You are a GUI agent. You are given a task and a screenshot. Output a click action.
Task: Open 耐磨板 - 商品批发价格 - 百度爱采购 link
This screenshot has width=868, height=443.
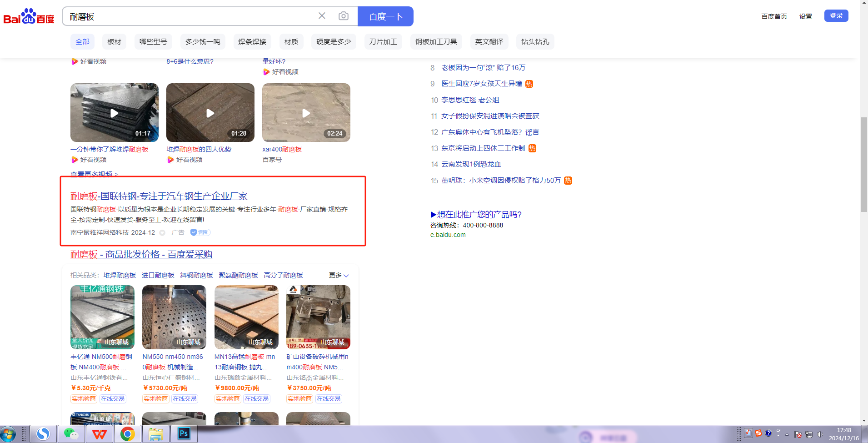(x=141, y=254)
